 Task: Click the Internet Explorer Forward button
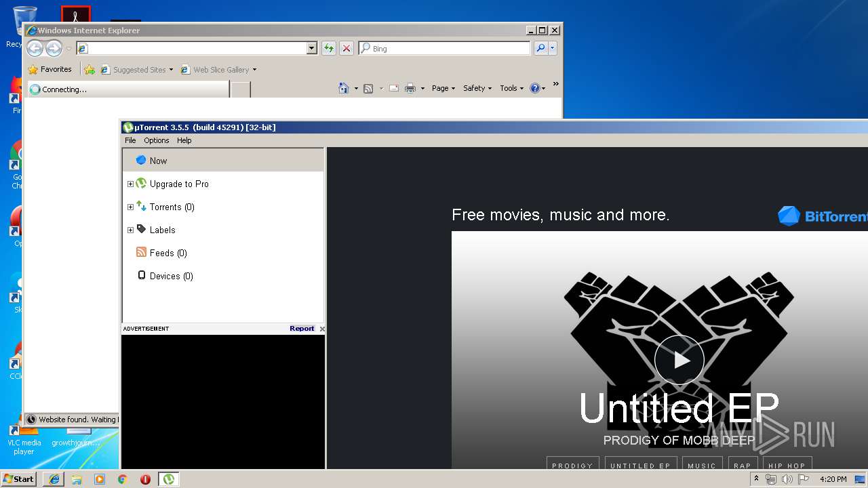pyautogui.click(x=54, y=48)
